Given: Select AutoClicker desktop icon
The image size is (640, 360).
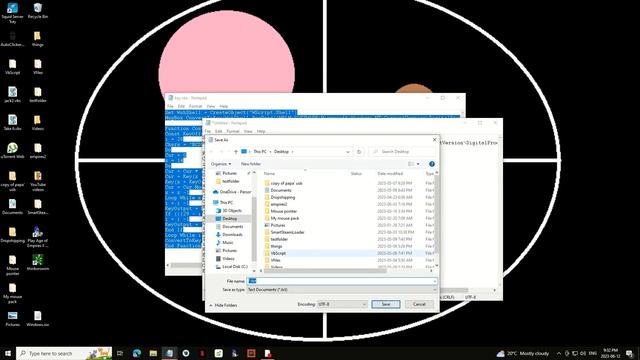Looking at the screenshot, I should 12,38.
